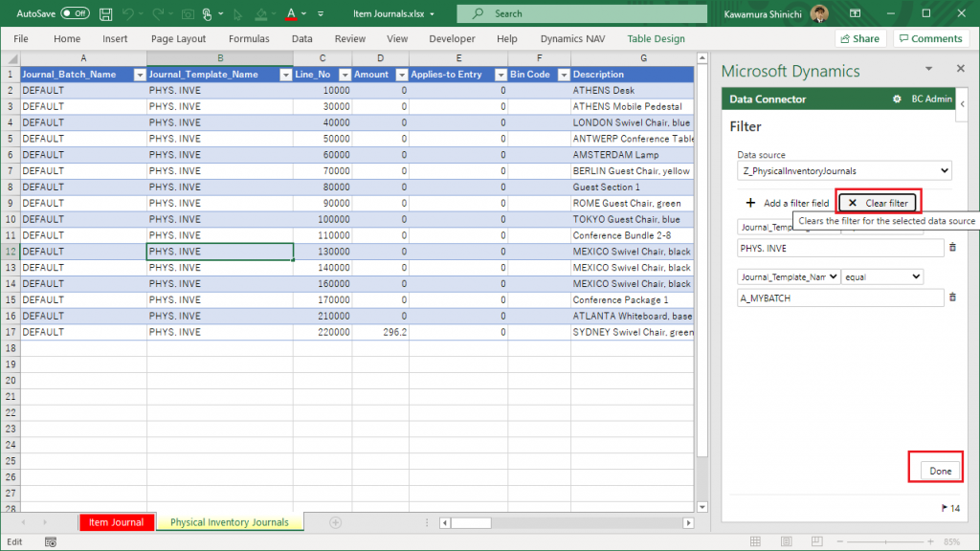Screen dimensions: 980x551
Task: Click the PHYS. INVE filter value field
Action: pyautogui.click(x=840, y=248)
